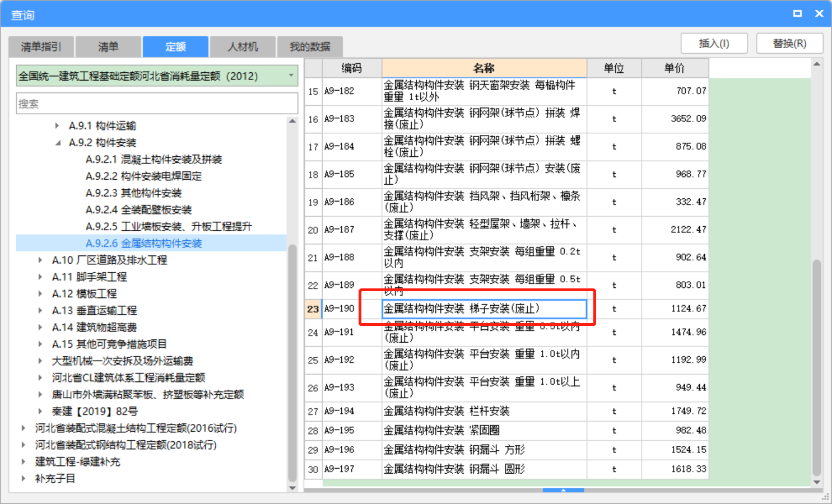This screenshot has height=504, width=832.
Task: Expand the A.9.1 构件运输 node
Action: point(57,126)
